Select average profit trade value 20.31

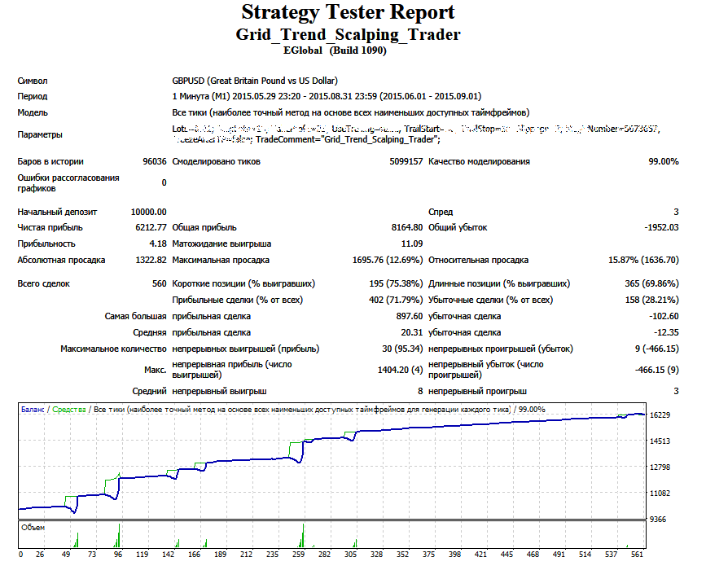(x=412, y=332)
